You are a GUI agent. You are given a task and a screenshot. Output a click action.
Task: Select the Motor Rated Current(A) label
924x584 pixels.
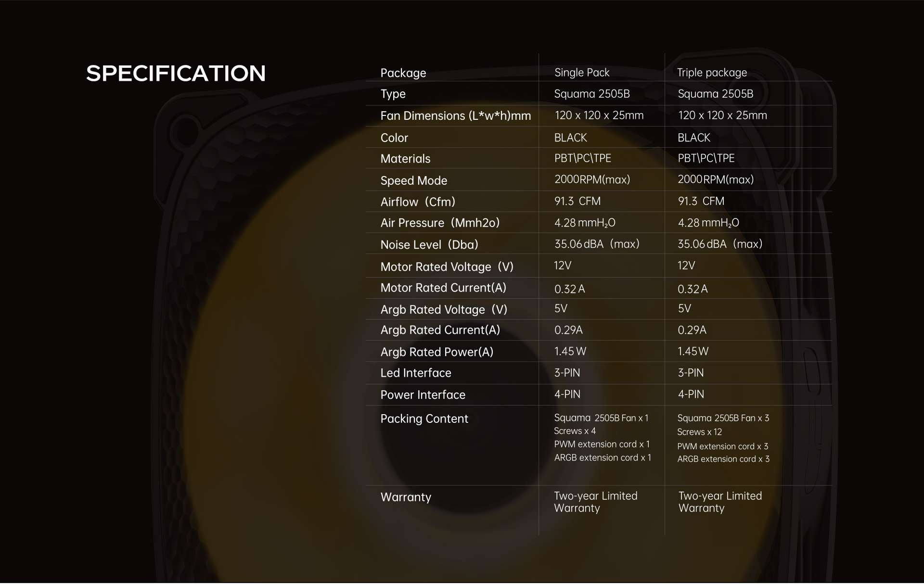pyautogui.click(x=443, y=288)
